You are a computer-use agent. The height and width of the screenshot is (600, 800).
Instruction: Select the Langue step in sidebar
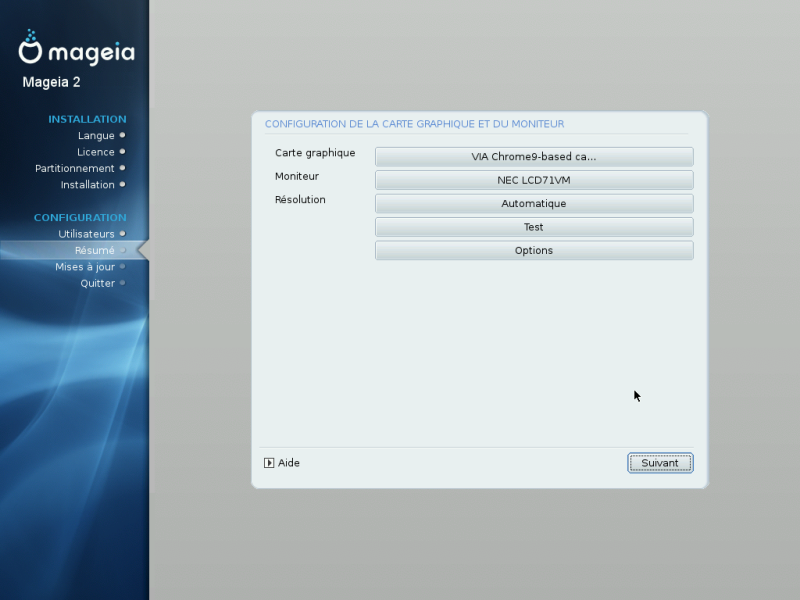point(96,136)
